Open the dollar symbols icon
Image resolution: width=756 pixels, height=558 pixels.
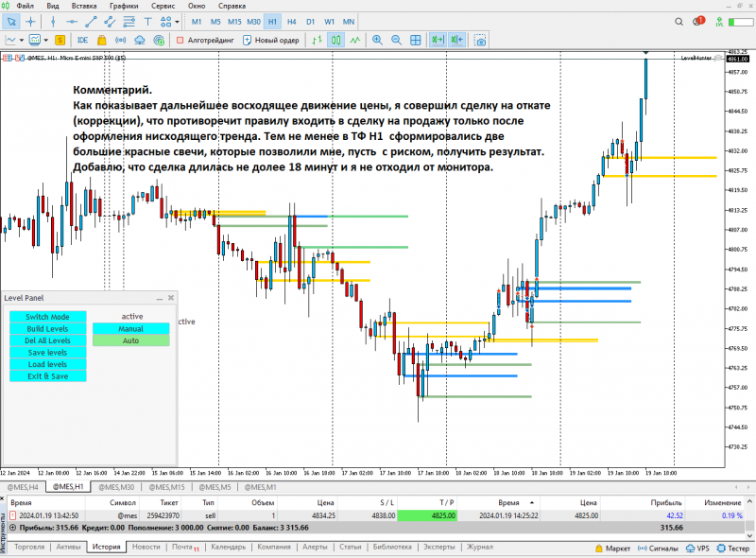(60, 40)
